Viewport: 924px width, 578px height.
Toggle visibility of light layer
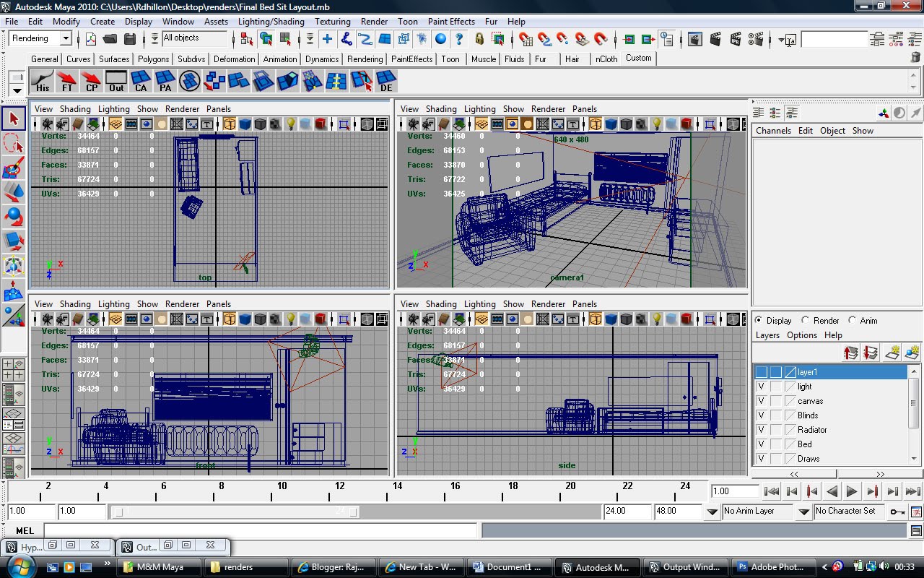click(x=761, y=387)
